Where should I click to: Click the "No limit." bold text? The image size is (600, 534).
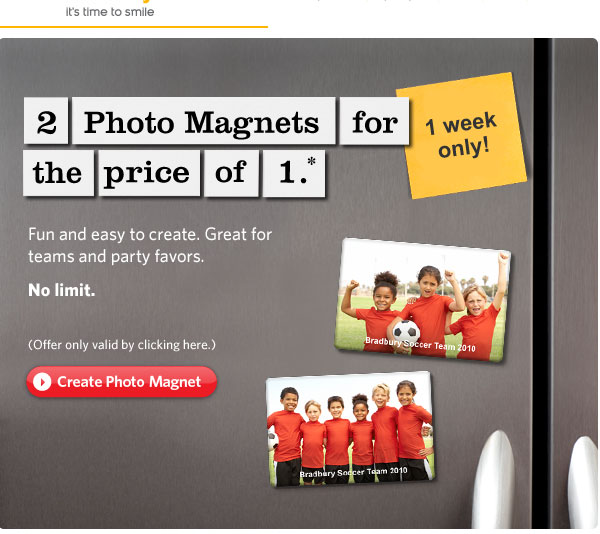[x=62, y=290]
